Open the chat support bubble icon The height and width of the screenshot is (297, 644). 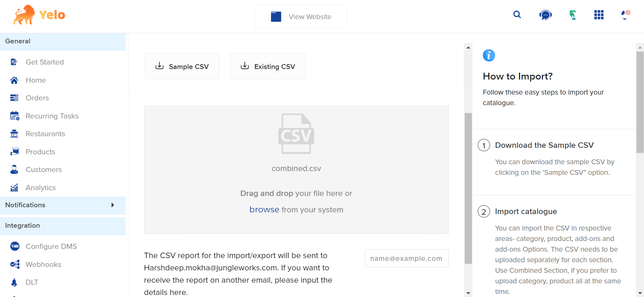pos(545,15)
